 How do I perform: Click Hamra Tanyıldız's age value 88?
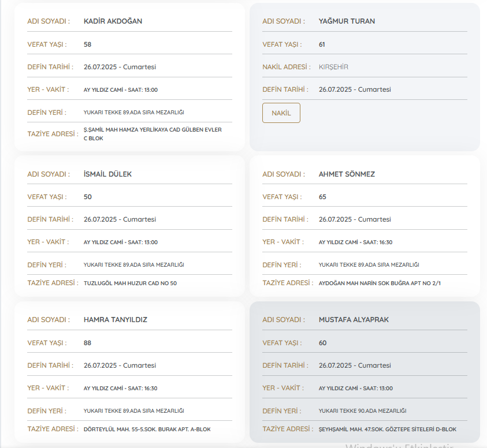coord(88,343)
